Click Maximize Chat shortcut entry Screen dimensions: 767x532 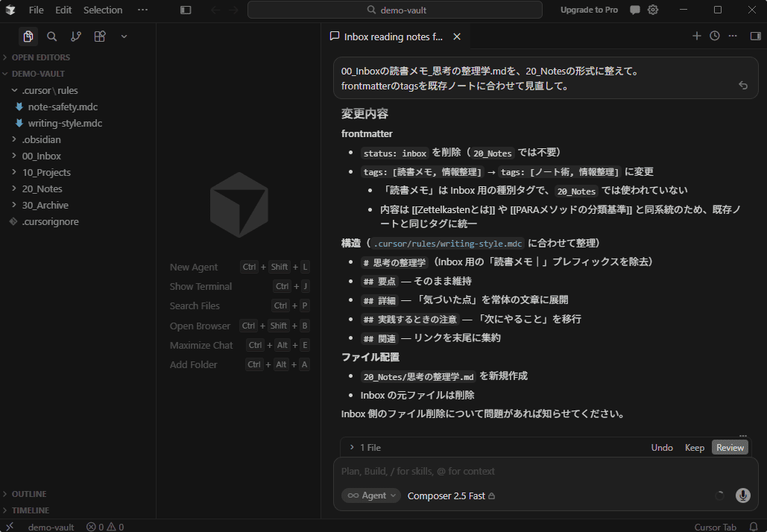click(x=239, y=345)
